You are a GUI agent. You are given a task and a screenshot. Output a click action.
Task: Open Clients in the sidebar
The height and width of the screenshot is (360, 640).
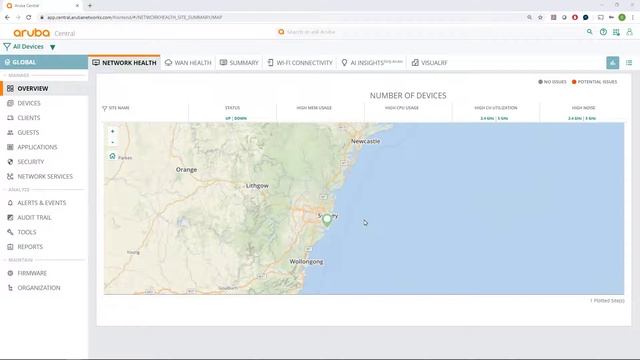pos(29,118)
